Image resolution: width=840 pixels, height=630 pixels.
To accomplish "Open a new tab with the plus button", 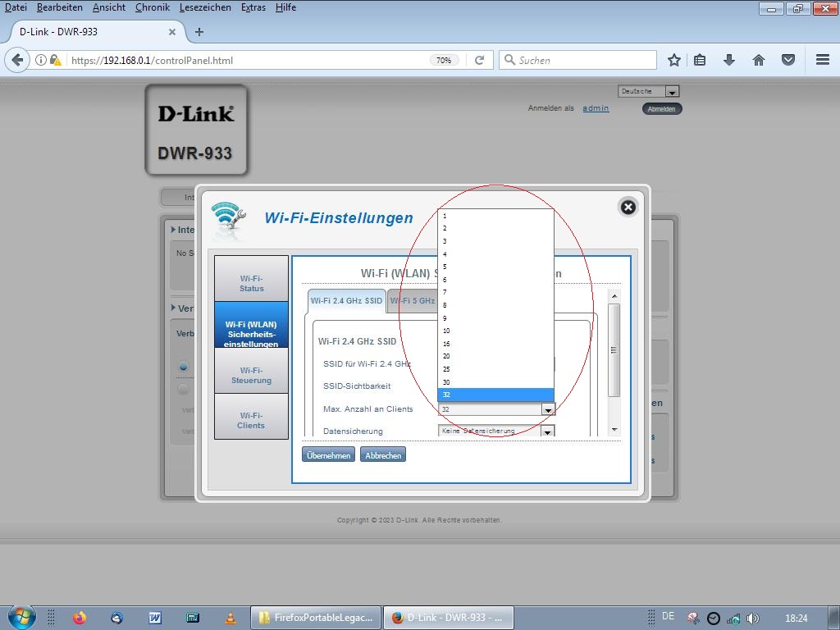I will pyautogui.click(x=199, y=32).
